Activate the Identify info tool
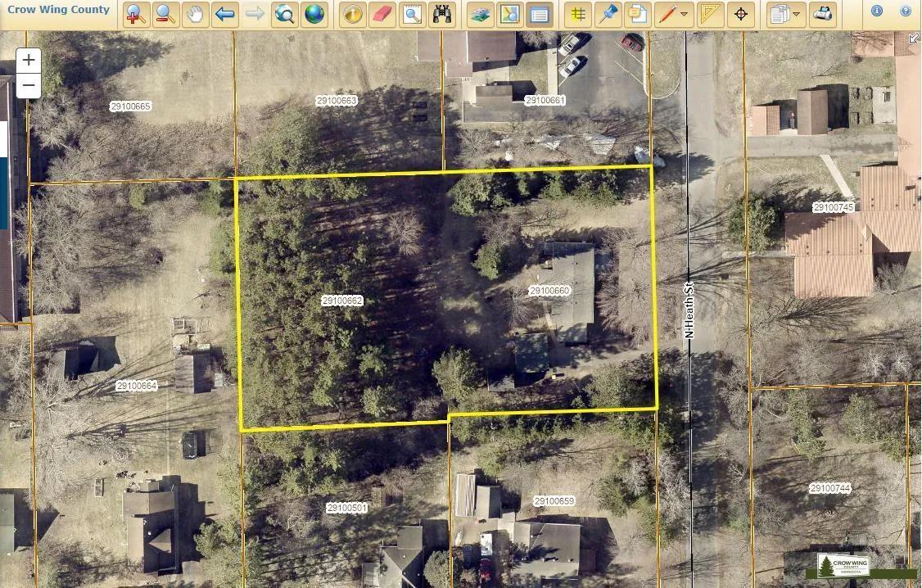The image size is (922, 588). (x=353, y=14)
